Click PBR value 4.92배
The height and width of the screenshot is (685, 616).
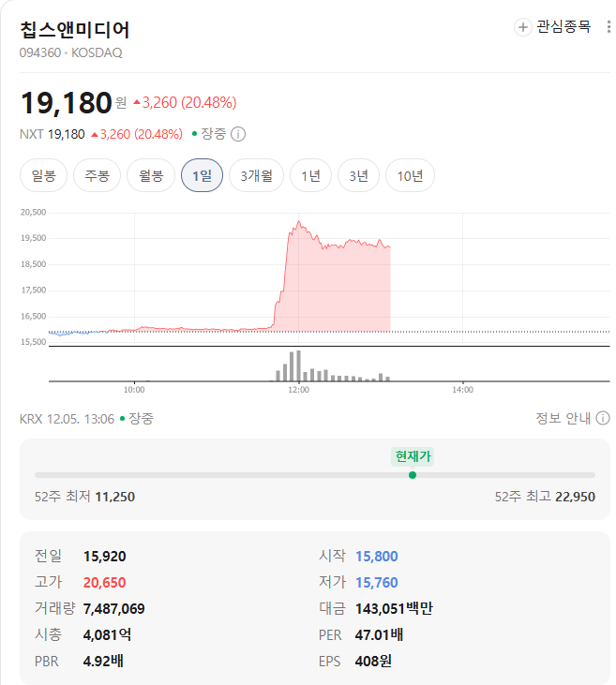103,661
